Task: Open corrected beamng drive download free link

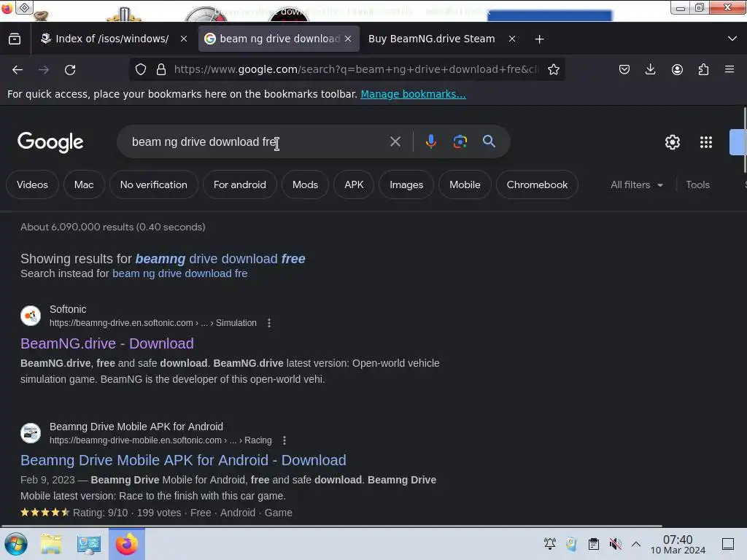Action: point(220,259)
